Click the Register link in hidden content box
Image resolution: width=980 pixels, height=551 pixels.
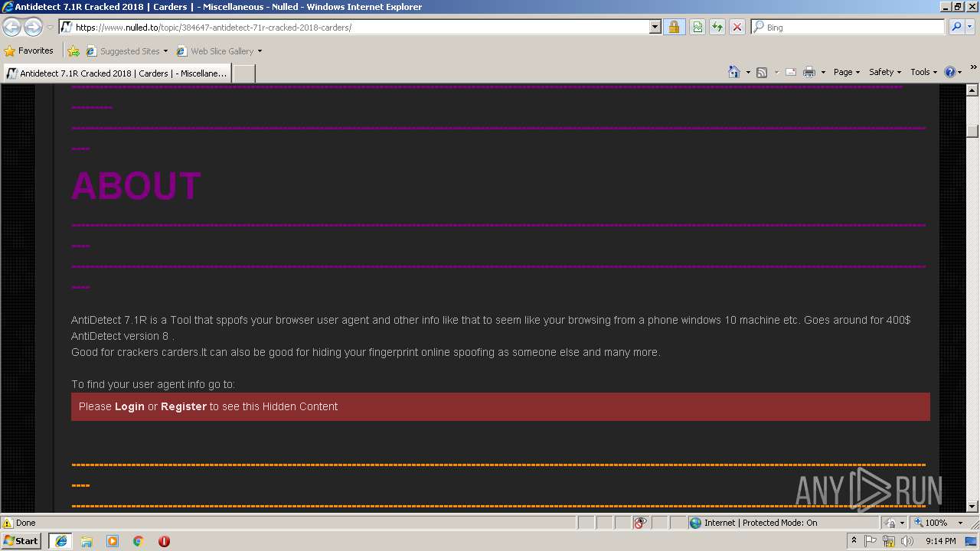tap(184, 406)
